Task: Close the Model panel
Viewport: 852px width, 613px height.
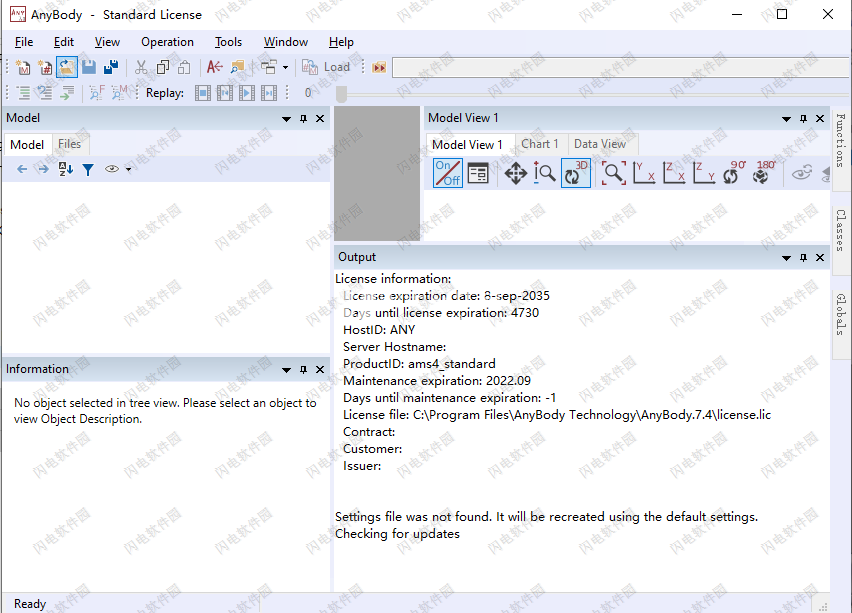Action: (320, 118)
